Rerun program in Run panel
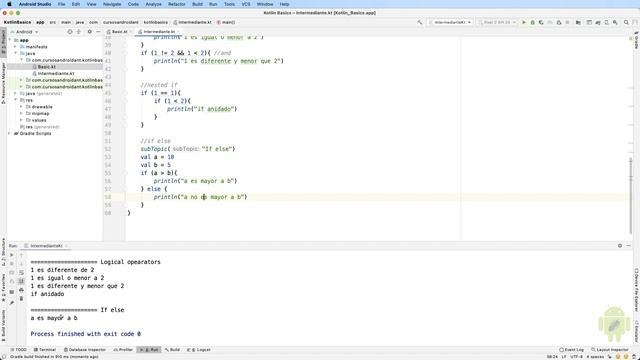 [12, 255]
